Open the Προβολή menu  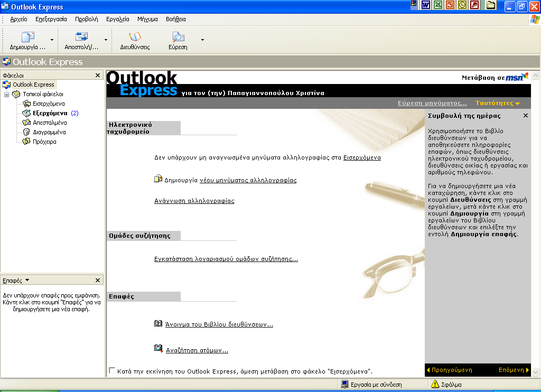tap(87, 20)
